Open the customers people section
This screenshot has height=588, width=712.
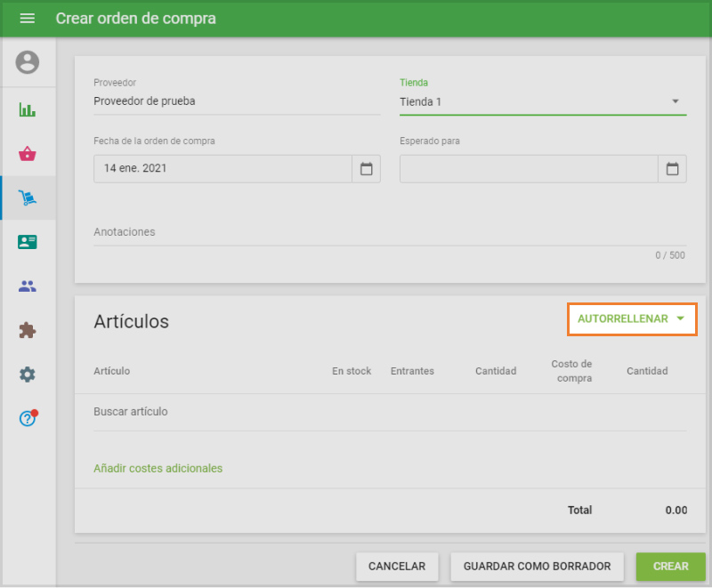pyautogui.click(x=28, y=286)
